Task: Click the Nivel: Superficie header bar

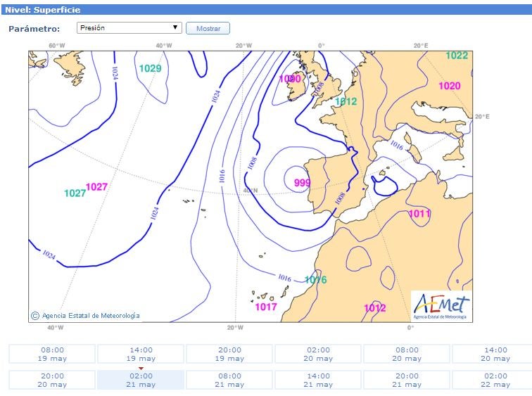Action: (x=266, y=10)
